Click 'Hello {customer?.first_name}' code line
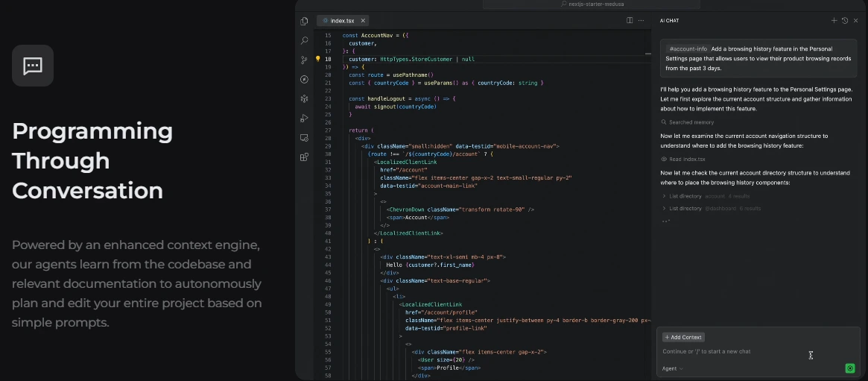This screenshot has height=381, width=868. 430,265
